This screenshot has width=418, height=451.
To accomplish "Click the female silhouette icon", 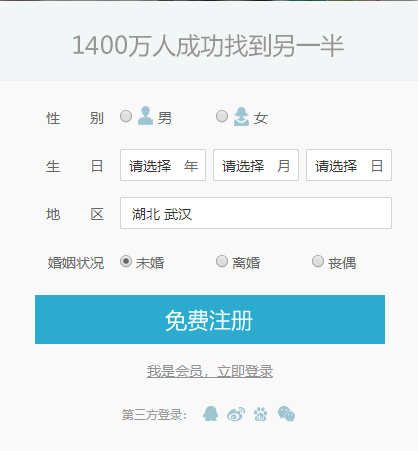I will pyautogui.click(x=241, y=116).
